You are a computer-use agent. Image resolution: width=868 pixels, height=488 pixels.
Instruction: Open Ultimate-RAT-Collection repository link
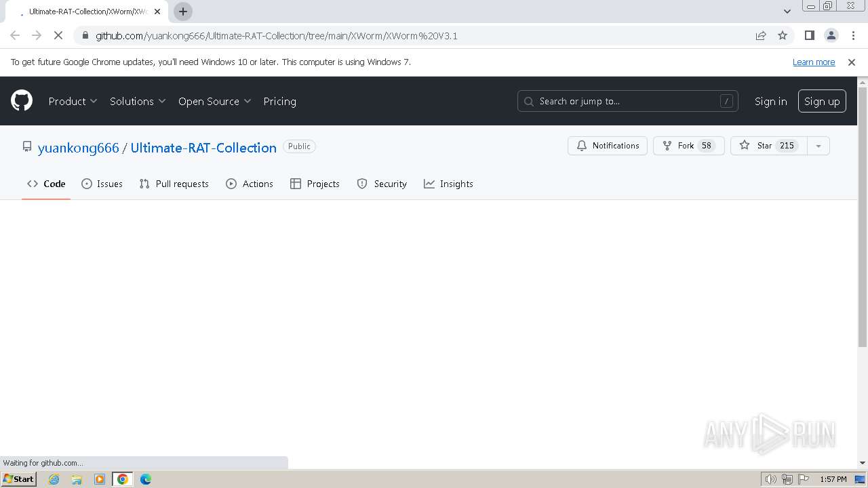tap(203, 148)
